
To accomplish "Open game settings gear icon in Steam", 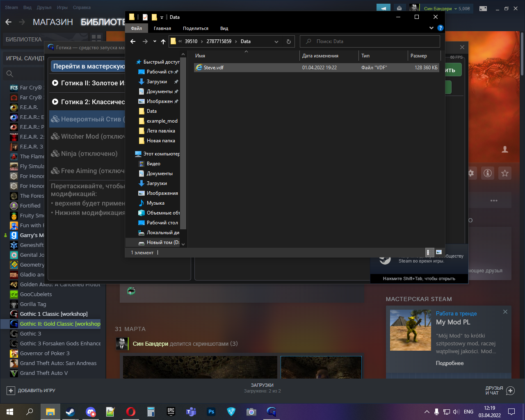I will (x=471, y=173).
